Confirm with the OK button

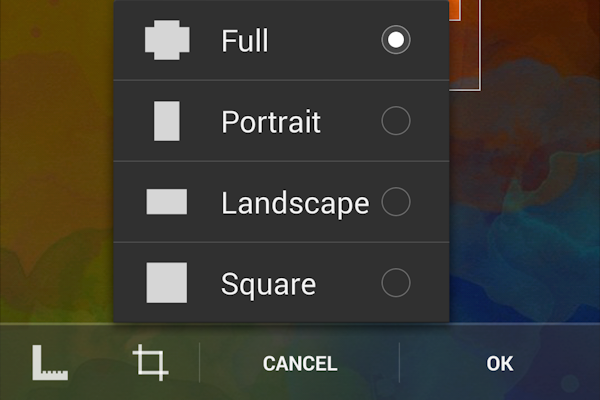500,363
